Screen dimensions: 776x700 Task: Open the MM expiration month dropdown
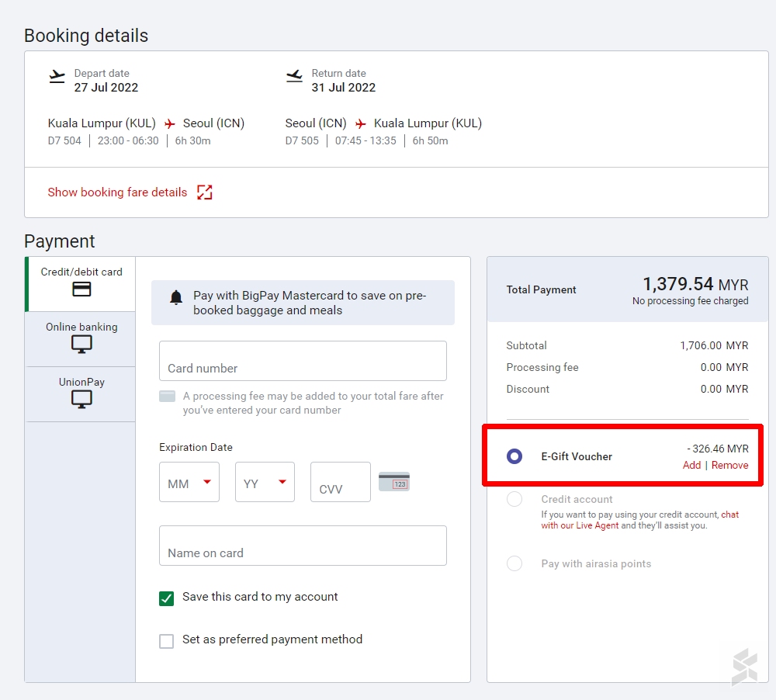coord(189,483)
